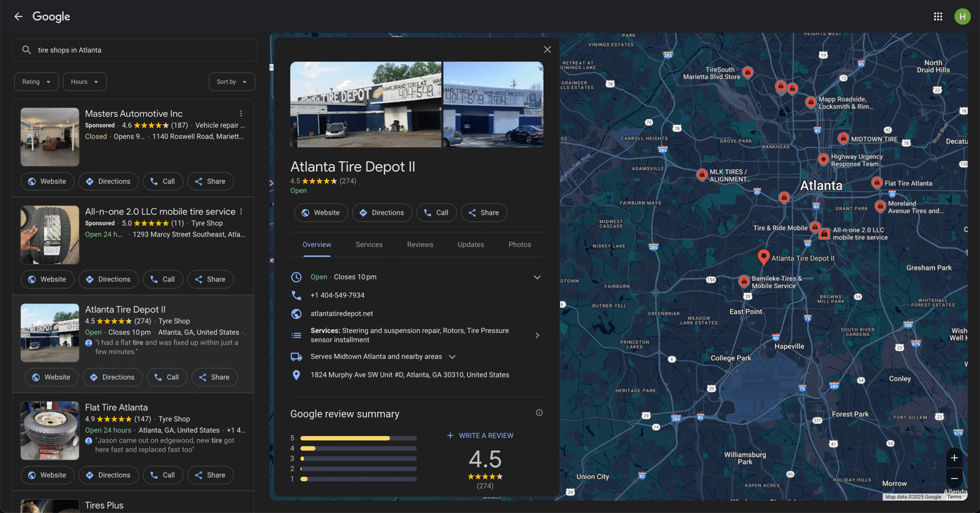
Task: Open Website for Flat Tire Atlanta
Action: tap(47, 475)
